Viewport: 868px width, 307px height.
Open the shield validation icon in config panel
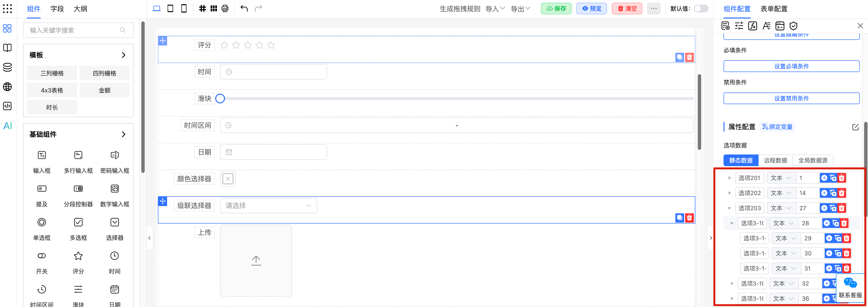click(794, 26)
